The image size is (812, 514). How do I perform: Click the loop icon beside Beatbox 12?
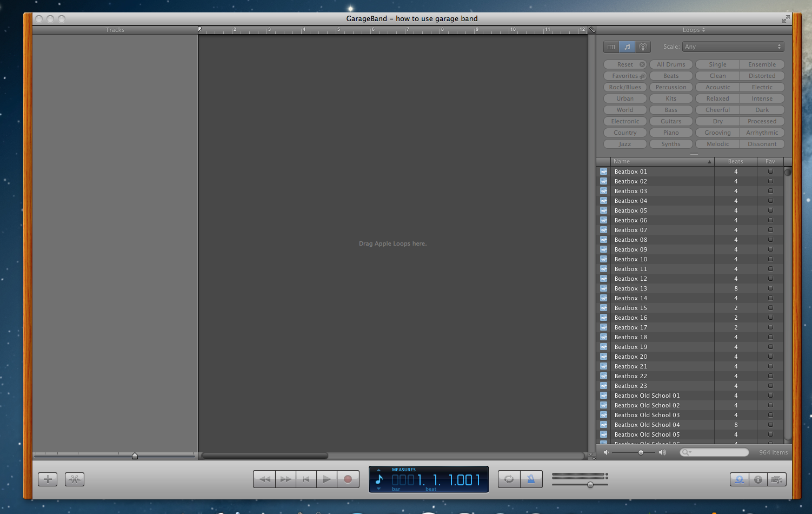[603, 279]
